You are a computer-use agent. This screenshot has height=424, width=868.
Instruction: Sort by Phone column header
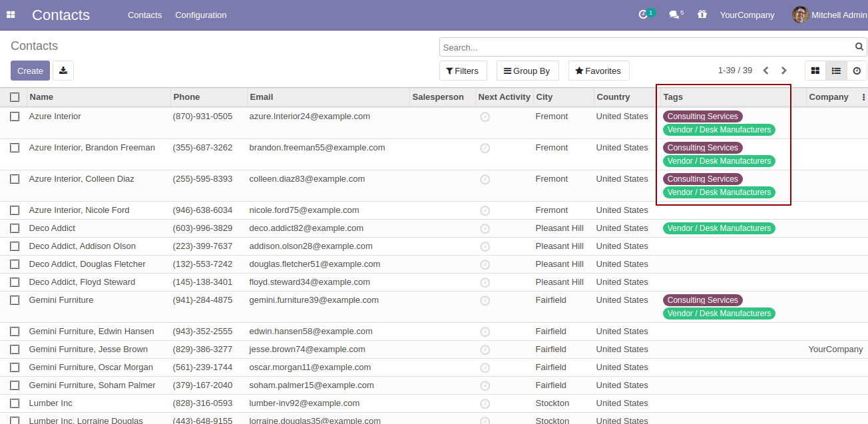click(209, 97)
